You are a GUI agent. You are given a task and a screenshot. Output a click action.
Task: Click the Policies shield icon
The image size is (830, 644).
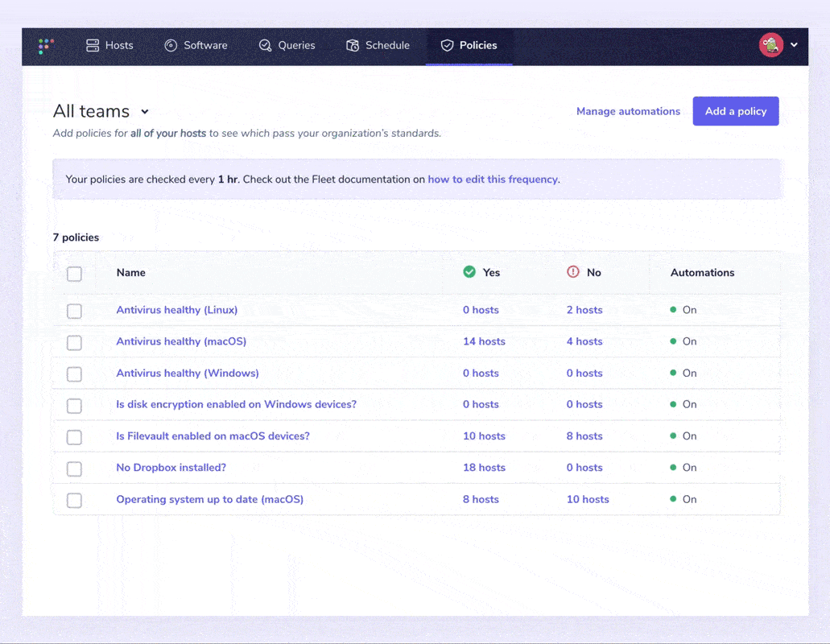pos(447,46)
